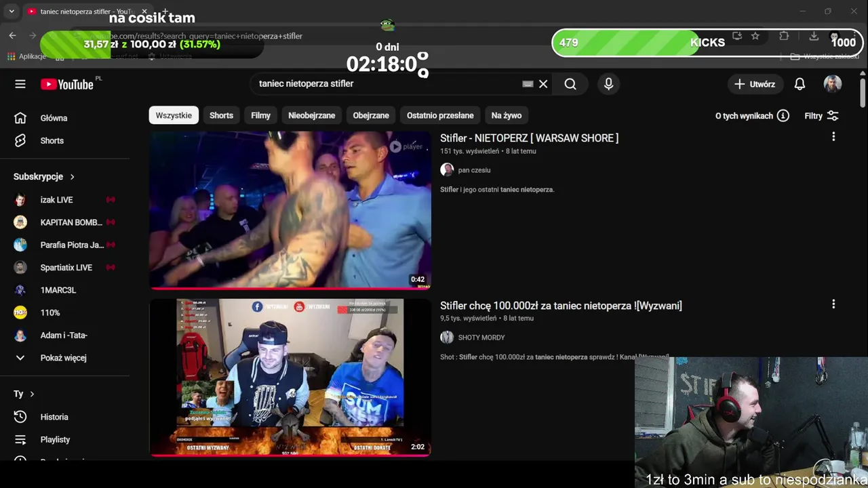Screen dimensions: 868x488
Task: Open title Stifler chcę 100.000zł za taniec nietoperza
Action: [x=561, y=306]
